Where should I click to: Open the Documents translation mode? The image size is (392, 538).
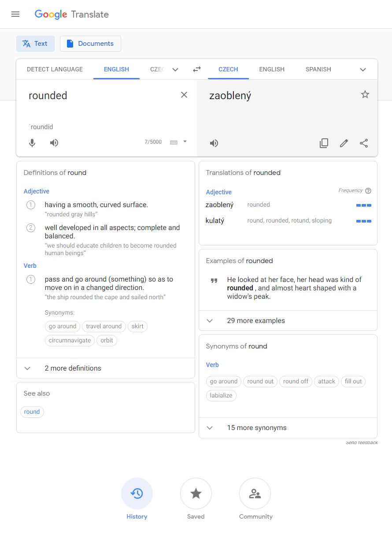(x=90, y=44)
